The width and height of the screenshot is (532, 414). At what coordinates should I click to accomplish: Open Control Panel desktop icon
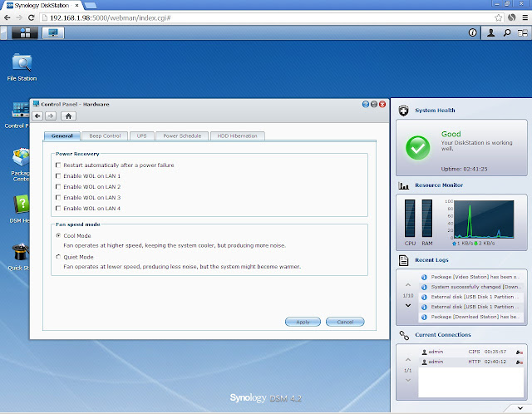tap(17, 116)
